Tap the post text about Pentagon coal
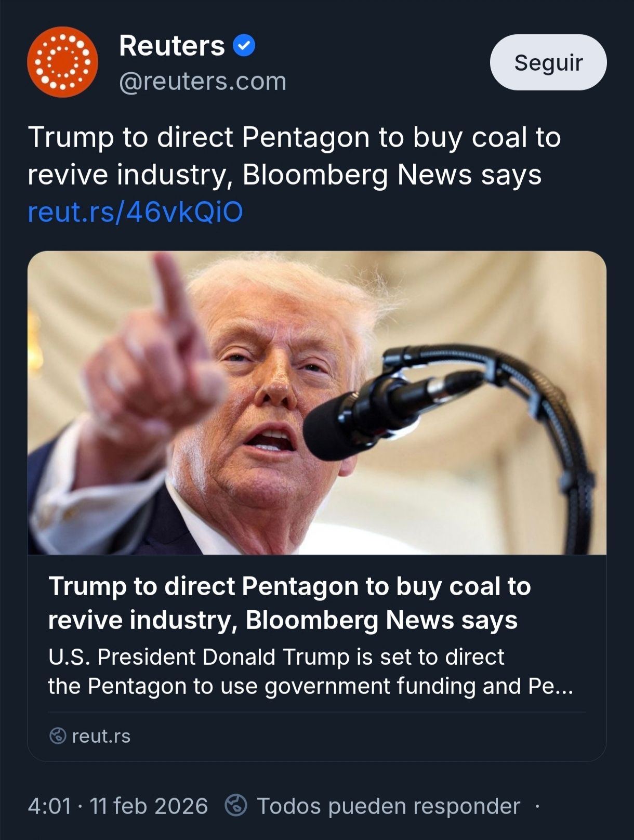The width and height of the screenshot is (634, 840). click(x=294, y=155)
